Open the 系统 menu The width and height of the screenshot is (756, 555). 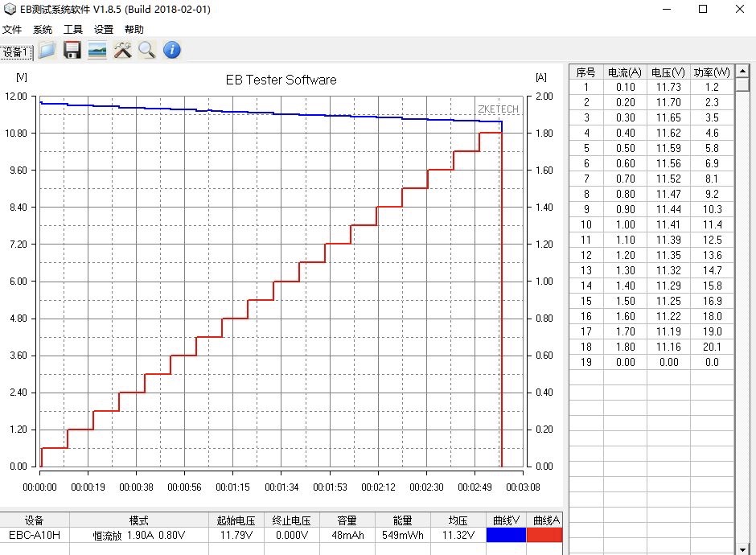(x=43, y=30)
